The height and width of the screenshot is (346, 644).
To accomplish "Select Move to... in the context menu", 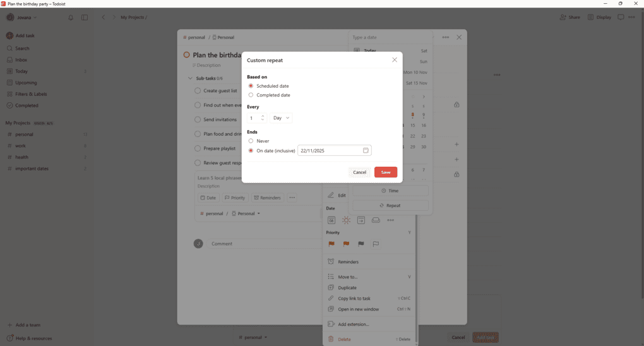I will click(369, 277).
